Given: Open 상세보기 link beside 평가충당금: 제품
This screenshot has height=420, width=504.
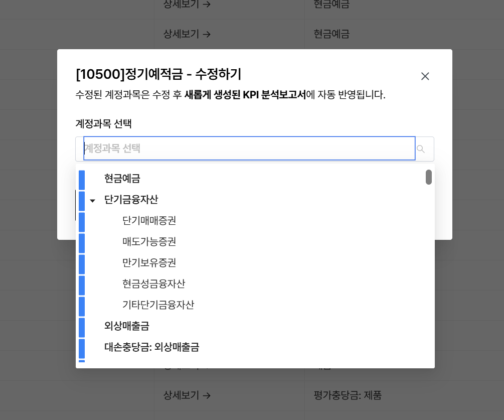Looking at the screenshot, I should [x=187, y=395].
